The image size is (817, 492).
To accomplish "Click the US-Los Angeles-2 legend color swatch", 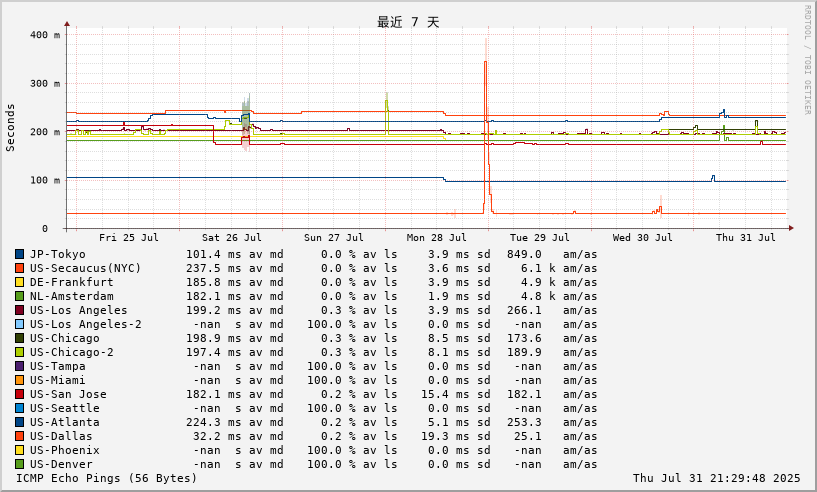I will click(19, 324).
